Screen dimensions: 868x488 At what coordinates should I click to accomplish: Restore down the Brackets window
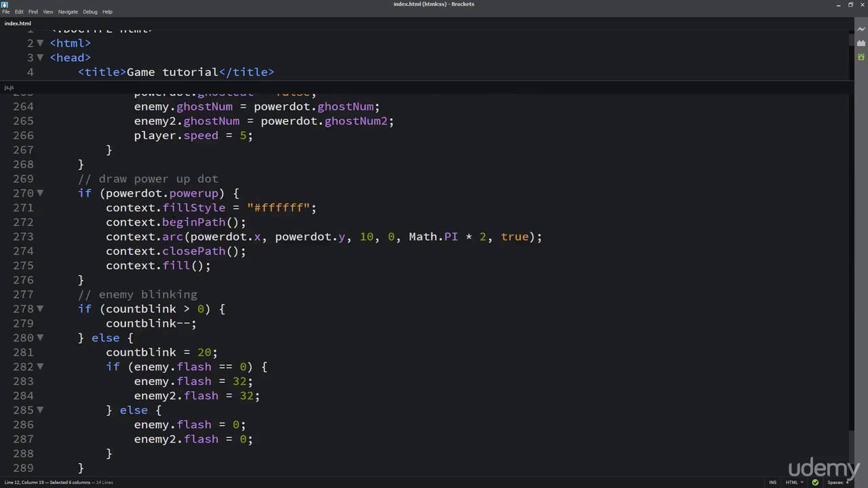(850, 4)
